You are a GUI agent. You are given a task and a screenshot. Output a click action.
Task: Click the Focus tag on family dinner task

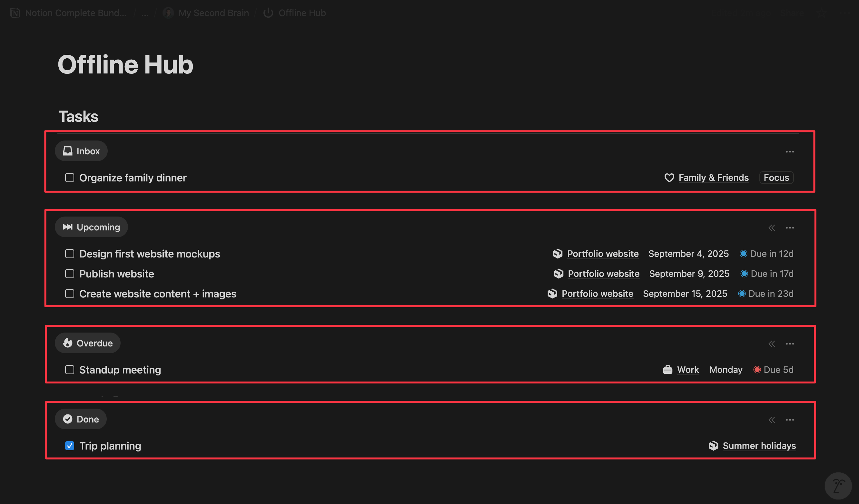pyautogui.click(x=776, y=178)
